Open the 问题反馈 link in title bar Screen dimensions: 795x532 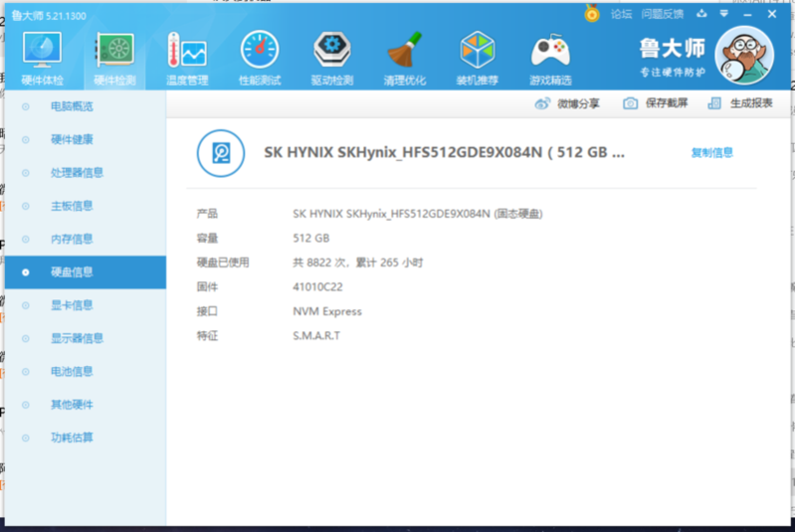coord(663,14)
